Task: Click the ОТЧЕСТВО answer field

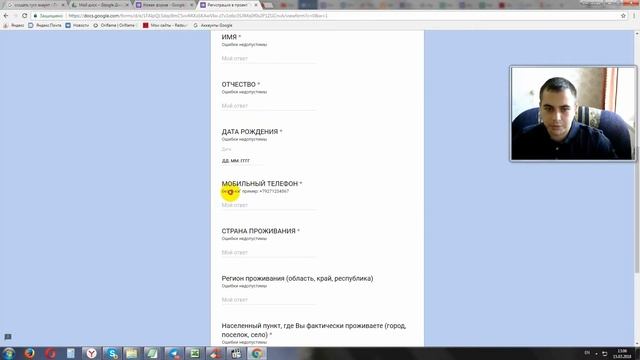Action: (x=269, y=106)
